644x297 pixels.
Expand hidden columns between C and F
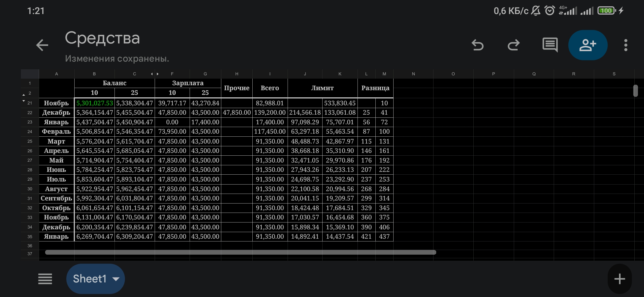pyautogui.click(x=155, y=74)
